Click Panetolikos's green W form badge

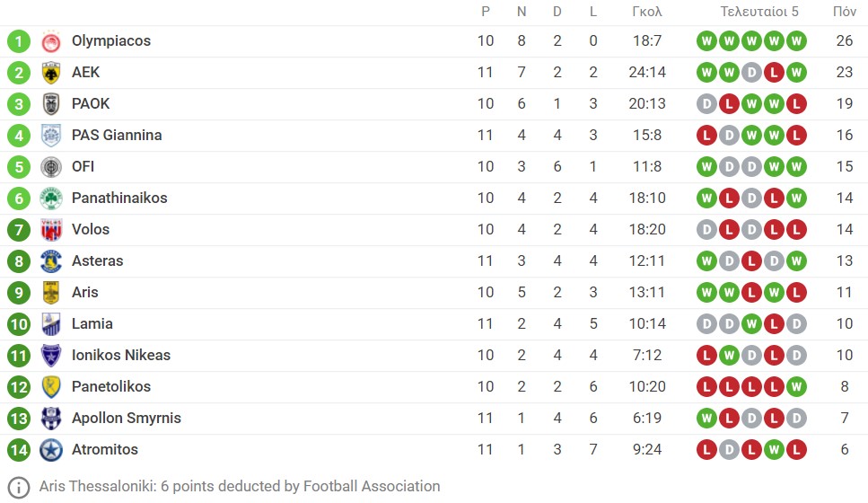pyautogui.click(x=796, y=386)
